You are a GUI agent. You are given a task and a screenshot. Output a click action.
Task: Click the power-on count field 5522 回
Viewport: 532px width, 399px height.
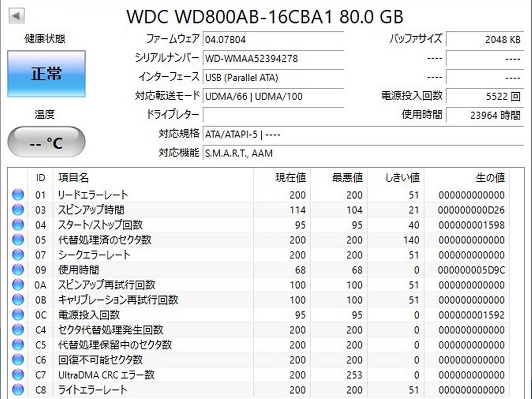coord(485,96)
